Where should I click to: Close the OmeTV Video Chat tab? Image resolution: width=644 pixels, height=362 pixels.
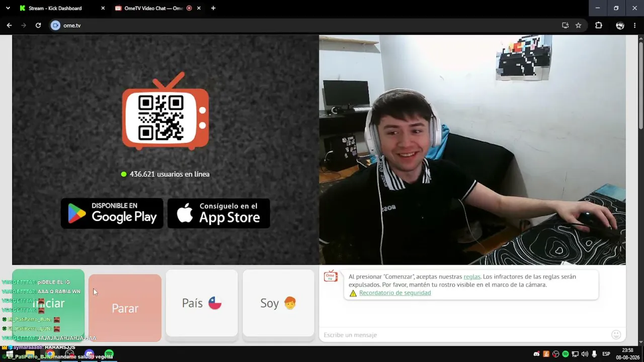pyautogui.click(x=199, y=8)
